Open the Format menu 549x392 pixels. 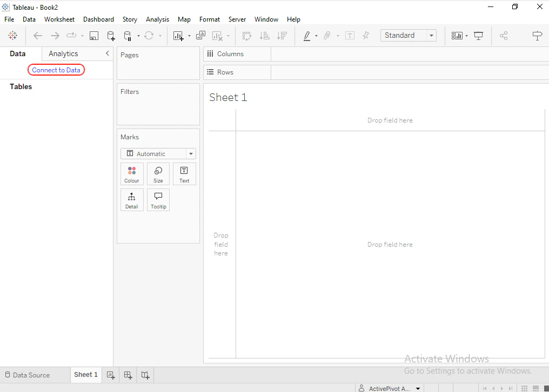tap(210, 19)
